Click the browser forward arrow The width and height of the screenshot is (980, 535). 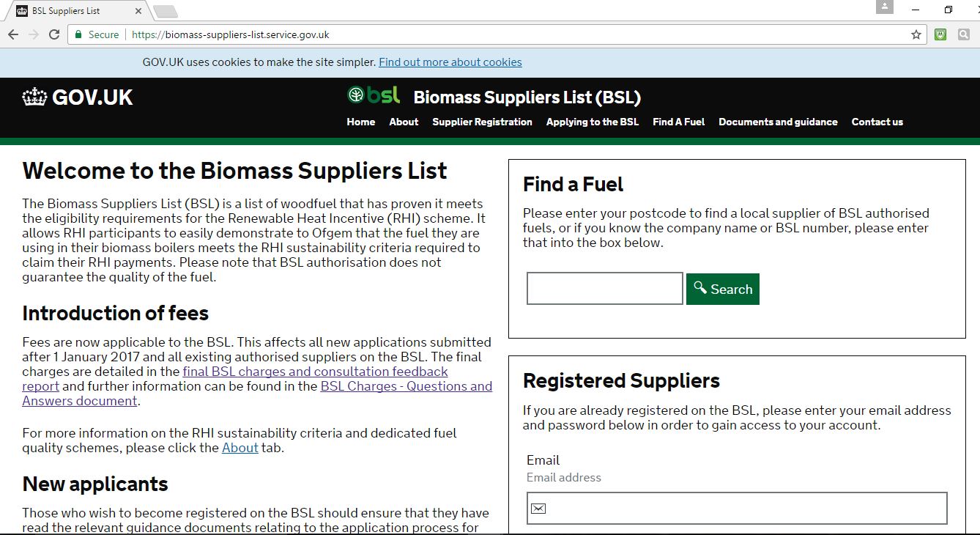click(34, 34)
